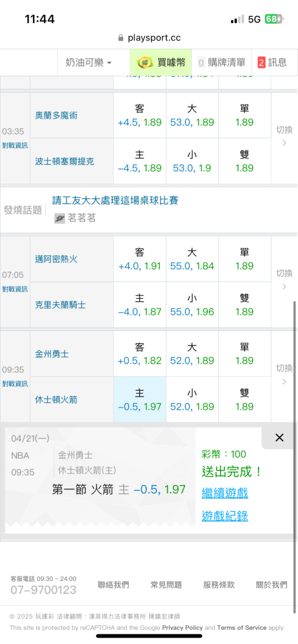The height and width of the screenshot is (644, 298).
Task: Select 客 +4.0, 1.91 for 邁阿密熱火
Action: tap(140, 259)
